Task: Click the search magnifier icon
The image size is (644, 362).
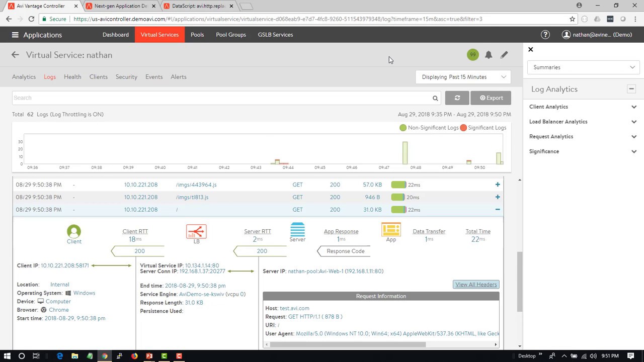Action: [435, 98]
